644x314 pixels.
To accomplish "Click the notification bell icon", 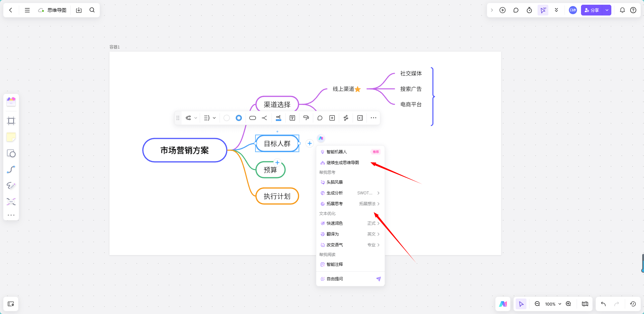I will (622, 10).
